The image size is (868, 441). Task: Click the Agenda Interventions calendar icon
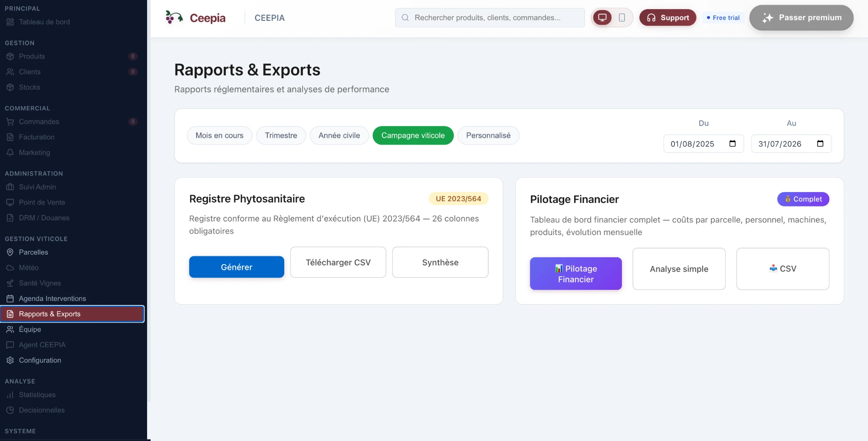[10, 298]
